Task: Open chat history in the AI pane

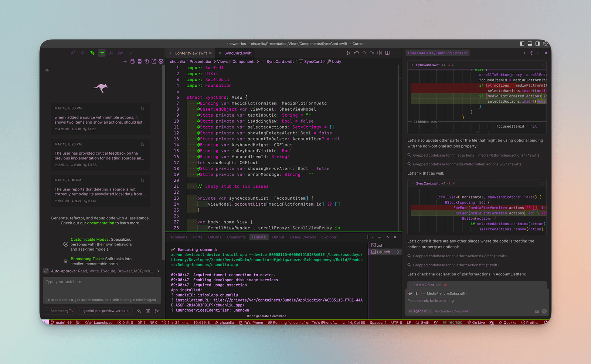Action: point(531,53)
